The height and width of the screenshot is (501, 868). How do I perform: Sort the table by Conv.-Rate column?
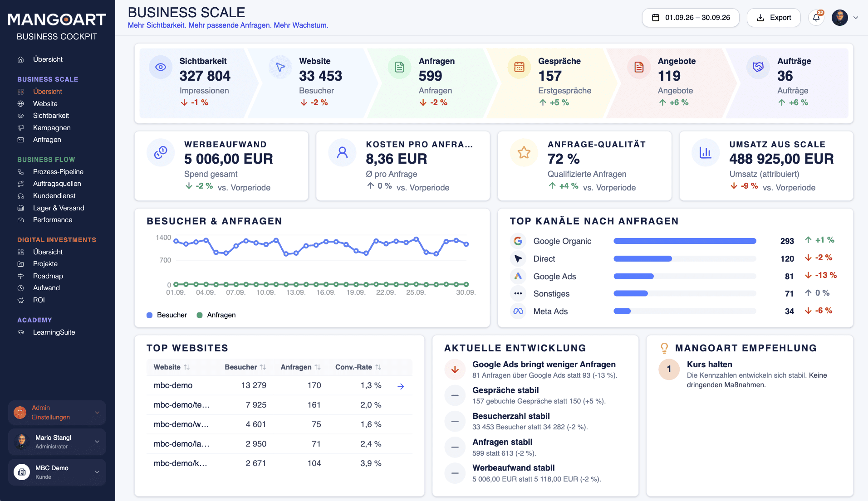tap(358, 367)
